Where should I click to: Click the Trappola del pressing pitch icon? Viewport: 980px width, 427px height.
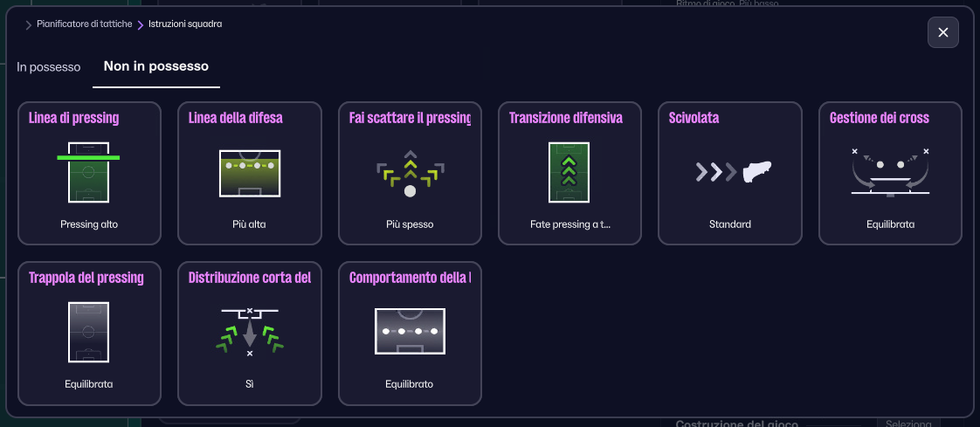coord(88,332)
